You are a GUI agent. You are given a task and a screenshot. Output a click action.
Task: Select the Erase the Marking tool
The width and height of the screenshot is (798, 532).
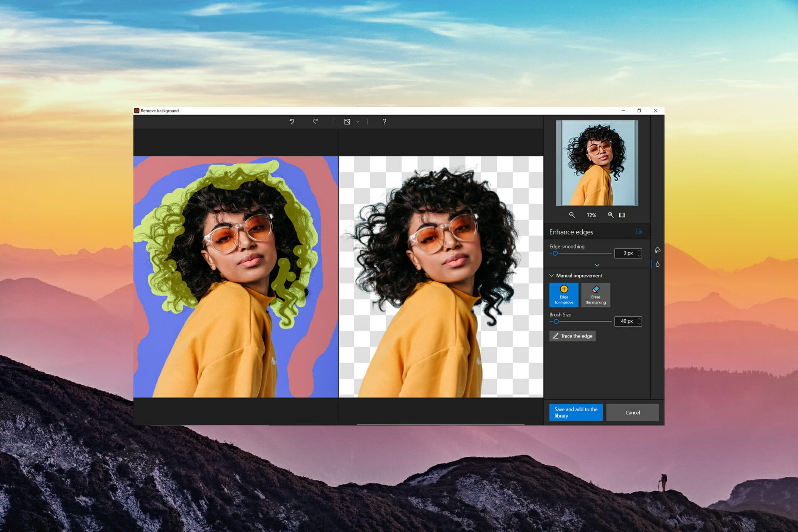coord(596,295)
